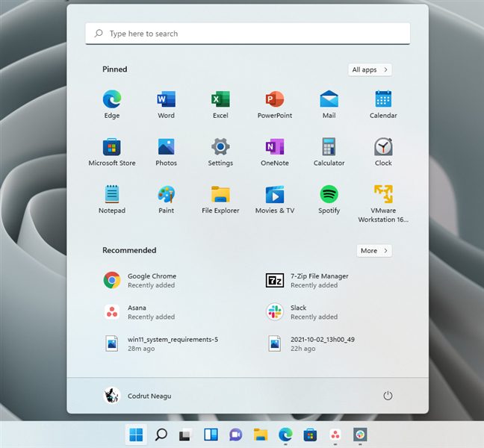Viewport: 484px width, 448px height.
Task: Click the Windows Start button in taskbar
Action: (x=136, y=434)
